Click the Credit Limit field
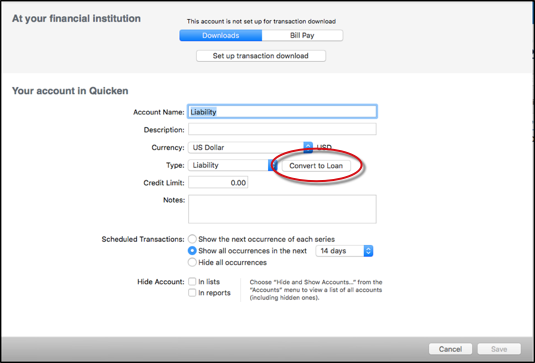The image size is (535, 363). 218,183
